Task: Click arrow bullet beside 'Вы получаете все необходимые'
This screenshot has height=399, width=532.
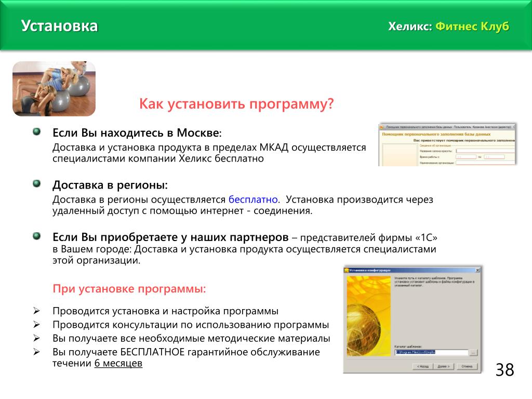Action: (37, 338)
